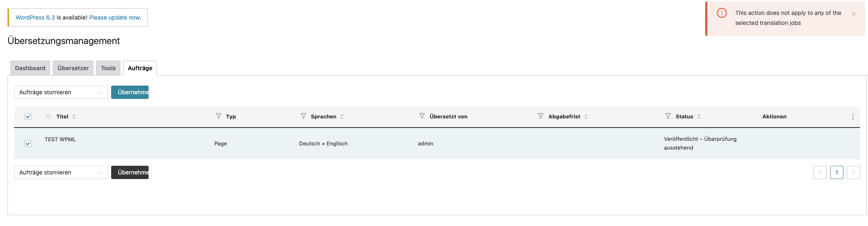Viewport: 868px width, 226px height.
Task: Click the search icon beside Titel
Action: point(49,117)
